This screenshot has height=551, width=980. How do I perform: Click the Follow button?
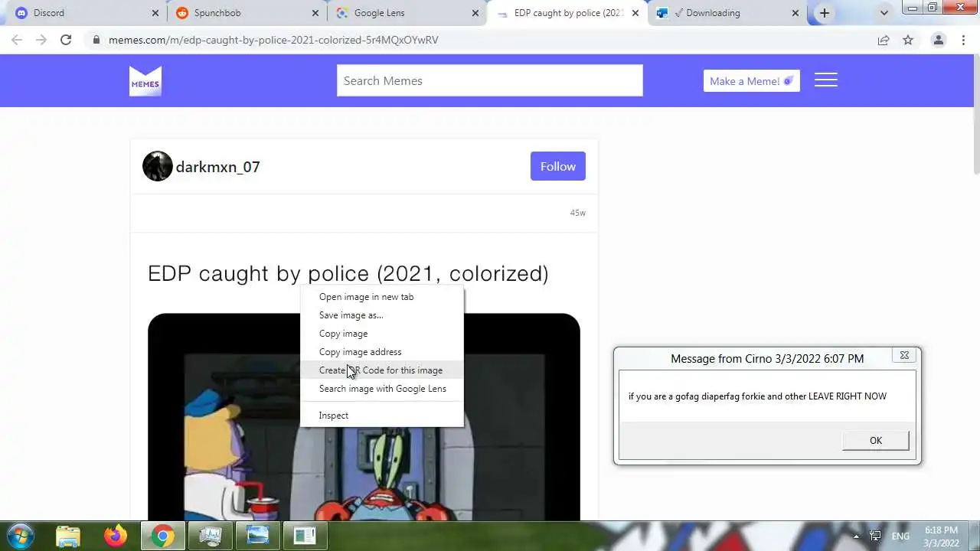click(558, 166)
